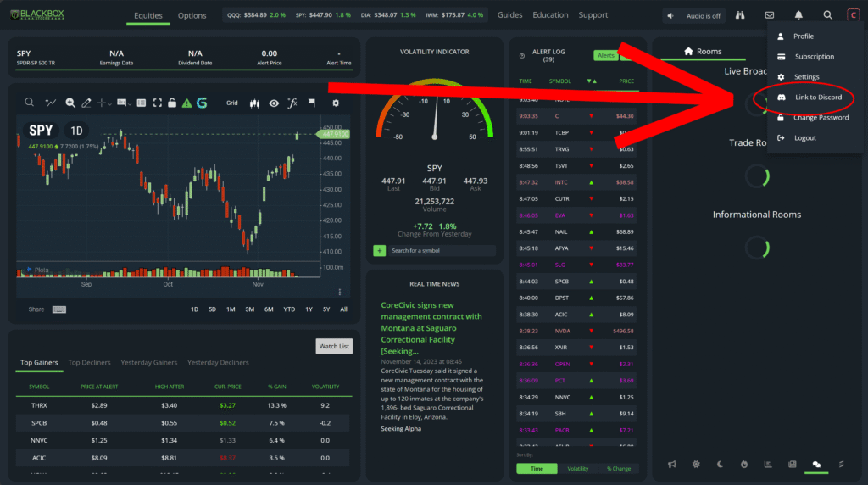Open the chat bubbles rooms icon in bottom bar
868x485 pixels.
(816, 465)
